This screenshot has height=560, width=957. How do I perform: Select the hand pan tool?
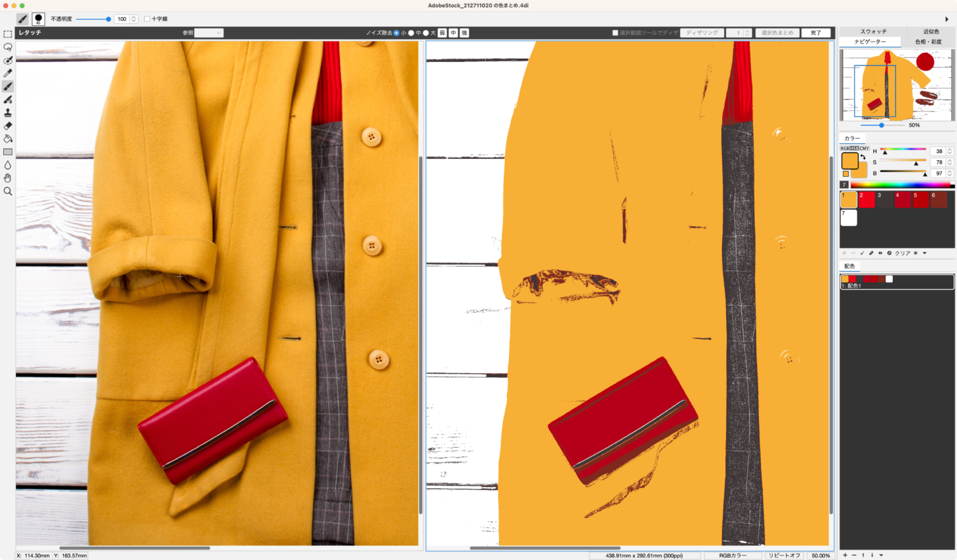pyautogui.click(x=8, y=178)
